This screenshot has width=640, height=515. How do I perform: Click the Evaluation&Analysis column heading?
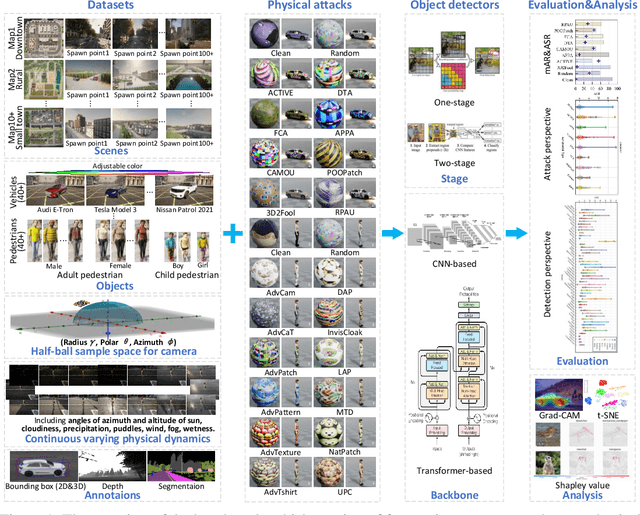coord(580,6)
